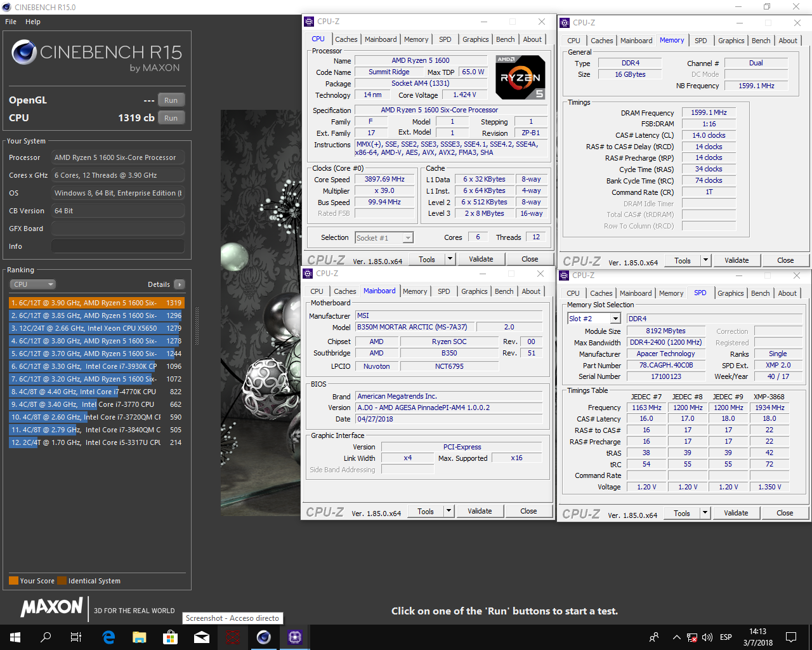Run the OpenGL benchmark
812x650 pixels.
point(171,100)
